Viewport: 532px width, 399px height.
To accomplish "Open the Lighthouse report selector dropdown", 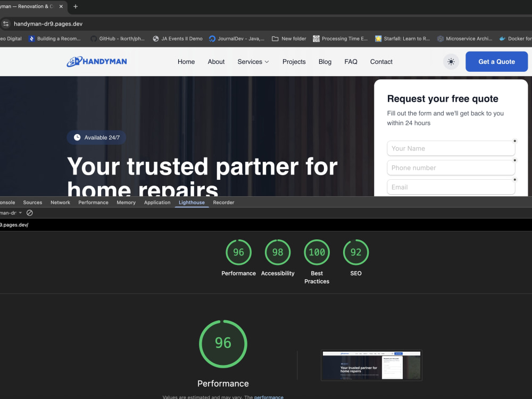I will 11,213.
